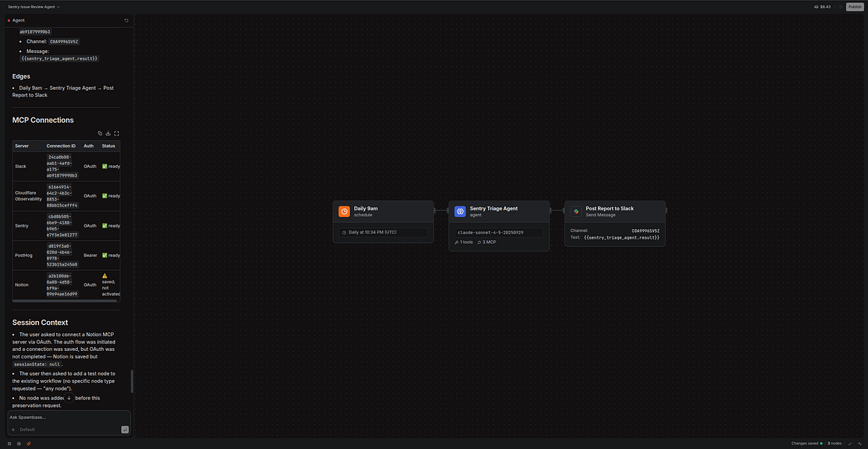Select the Post Report to Slack node title
The image size is (868, 449).
(609, 209)
